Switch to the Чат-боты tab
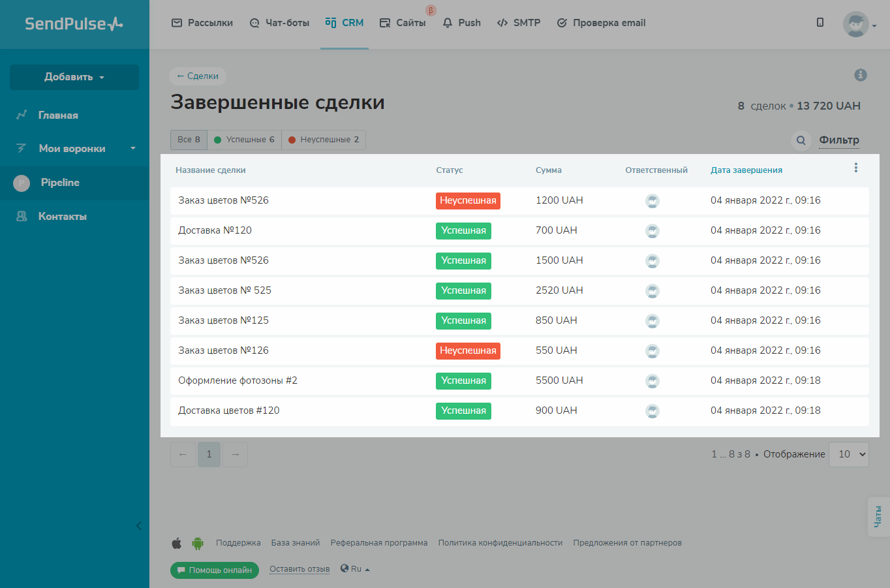890x588 pixels. tap(279, 23)
